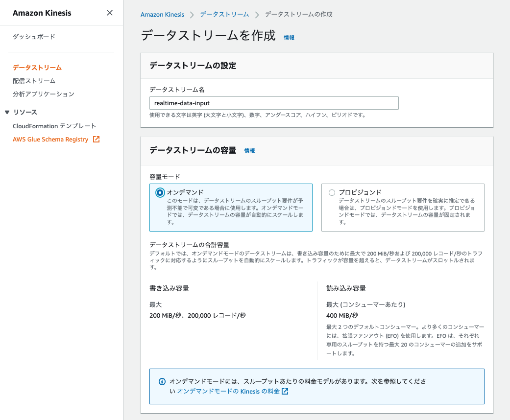
Task: Click the 書き込み容量 heading
Action: point(169,288)
